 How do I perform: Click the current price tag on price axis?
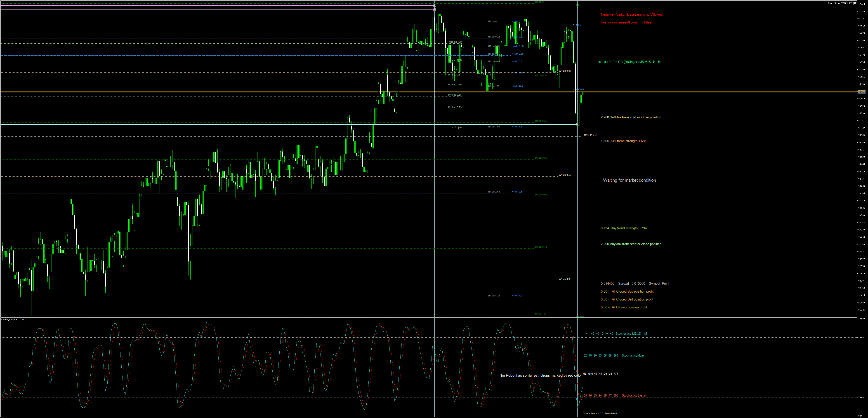861,92
